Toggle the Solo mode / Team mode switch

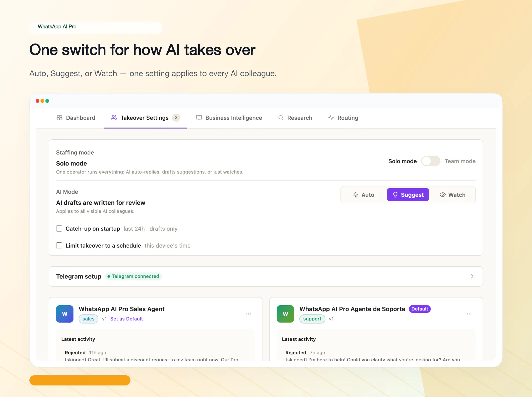point(431,161)
